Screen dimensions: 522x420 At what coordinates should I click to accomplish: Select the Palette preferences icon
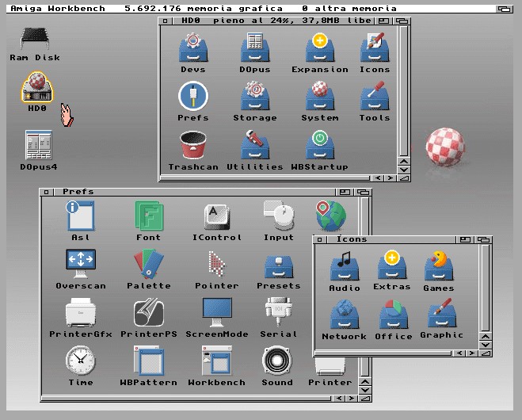(148, 263)
